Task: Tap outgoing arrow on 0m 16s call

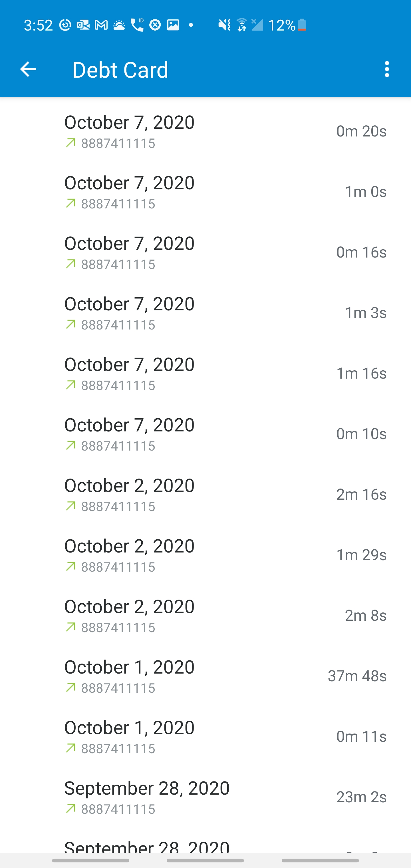Action: [x=71, y=264]
